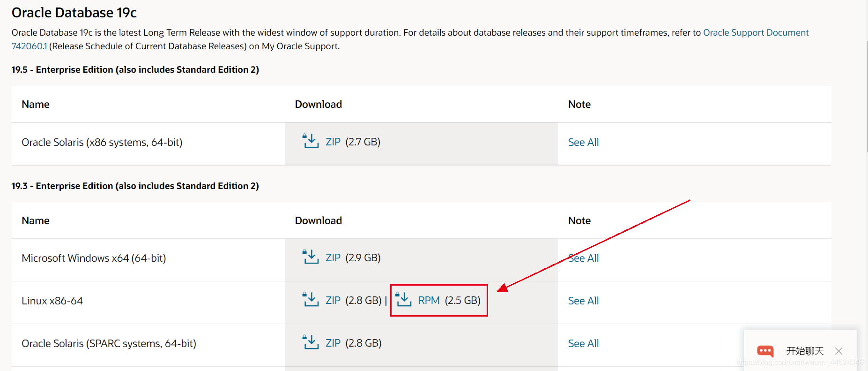Select the 19.3 - Enterprise Edition heading

[135, 186]
